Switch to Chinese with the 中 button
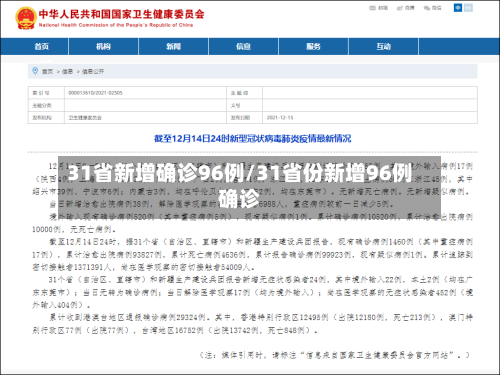This screenshot has height=375, width=500. (458, 8)
